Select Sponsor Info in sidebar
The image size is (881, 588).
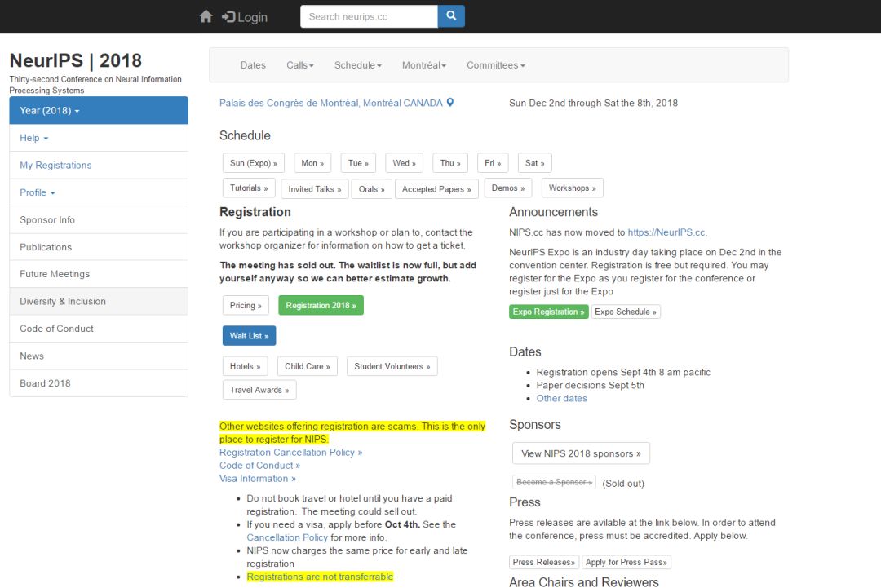click(99, 219)
